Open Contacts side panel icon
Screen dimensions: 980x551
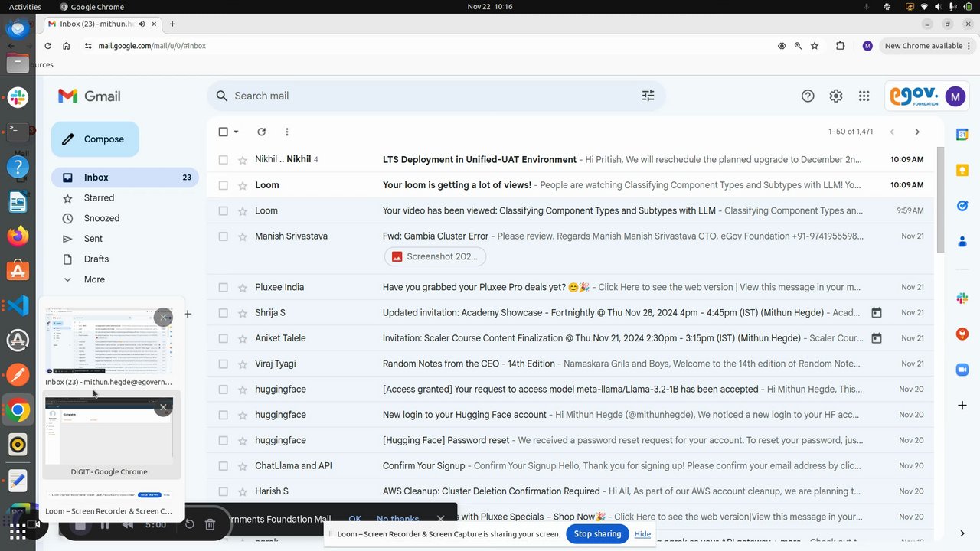point(962,242)
